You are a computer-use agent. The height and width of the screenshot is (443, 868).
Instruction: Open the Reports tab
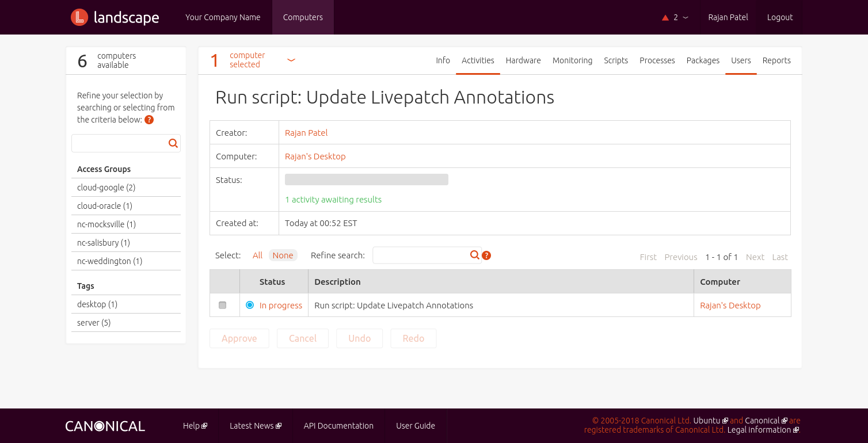pyautogui.click(x=776, y=60)
